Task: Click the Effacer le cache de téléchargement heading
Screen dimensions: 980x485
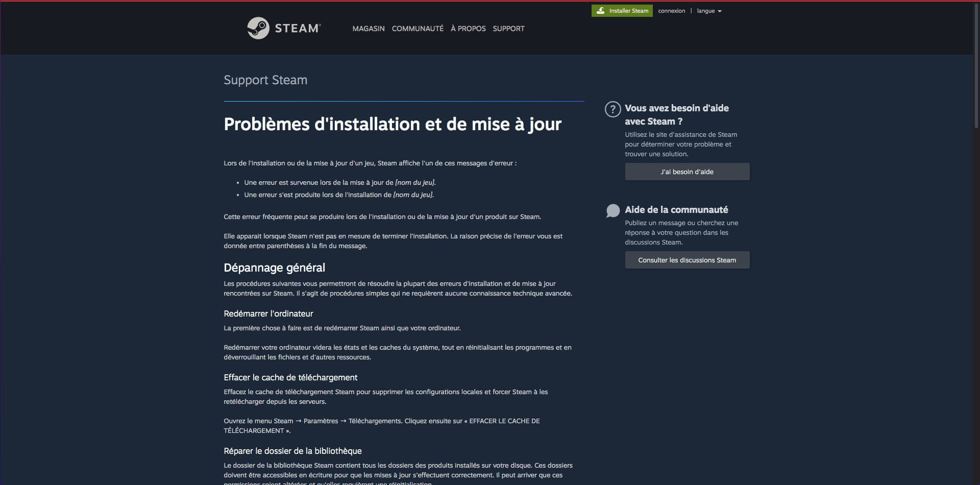Action: [x=290, y=377]
